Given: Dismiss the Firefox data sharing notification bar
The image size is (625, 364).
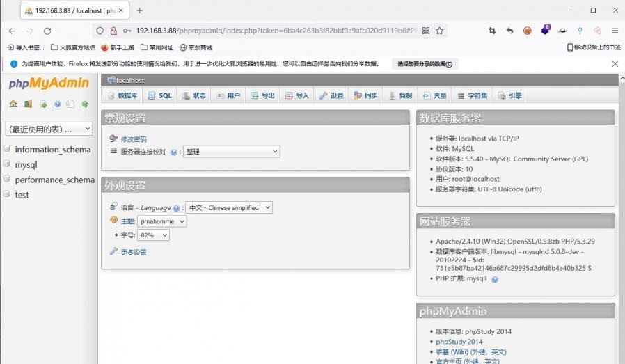Looking at the screenshot, I should pos(615,64).
